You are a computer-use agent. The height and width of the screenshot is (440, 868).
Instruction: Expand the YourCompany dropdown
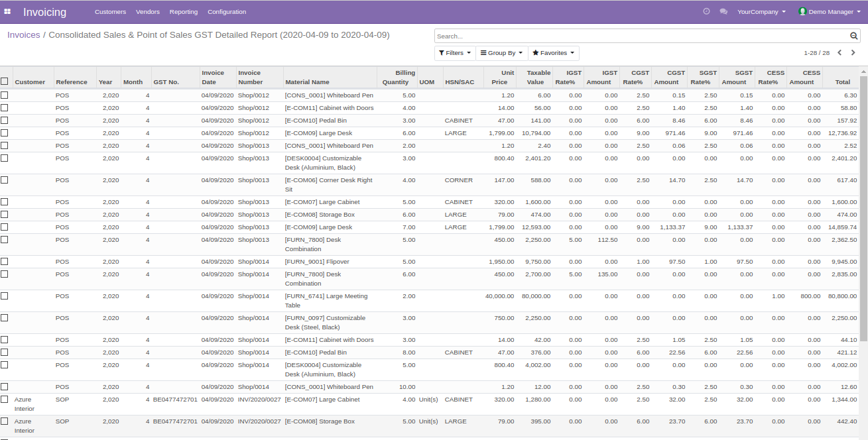[x=761, y=11]
